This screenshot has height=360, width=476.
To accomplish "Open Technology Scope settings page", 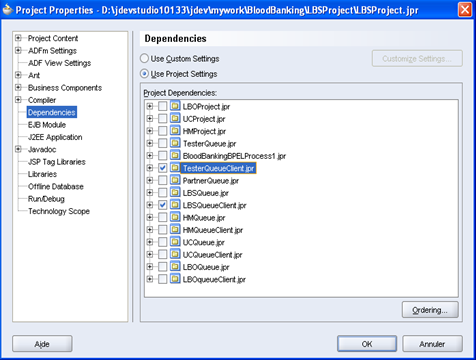I will tap(59, 211).
